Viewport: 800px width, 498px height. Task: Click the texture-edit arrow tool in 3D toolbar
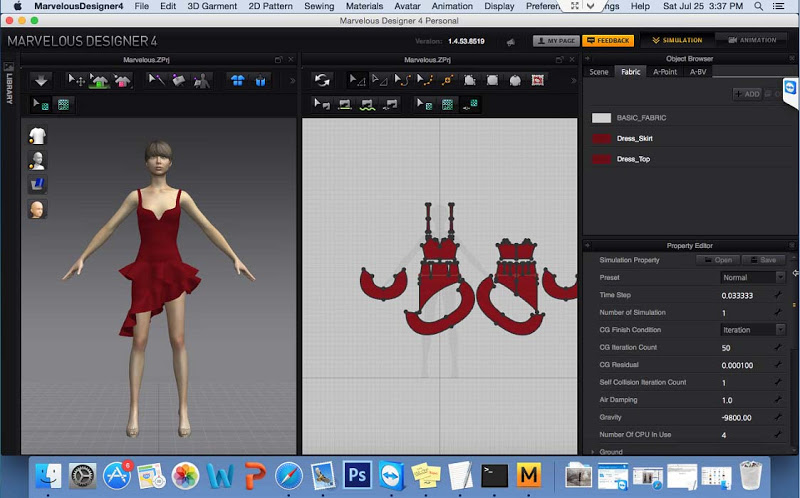[41, 105]
